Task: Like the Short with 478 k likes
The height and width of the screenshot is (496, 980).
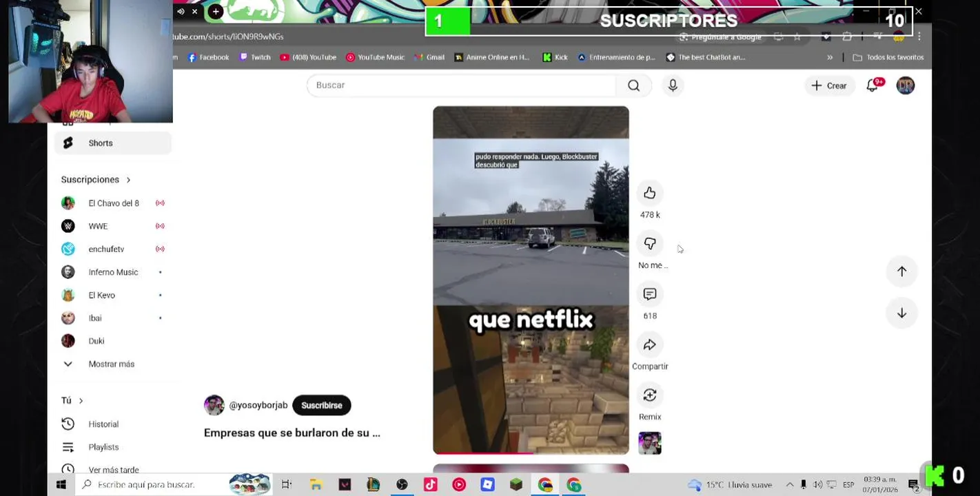Action: click(x=649, y=194)
